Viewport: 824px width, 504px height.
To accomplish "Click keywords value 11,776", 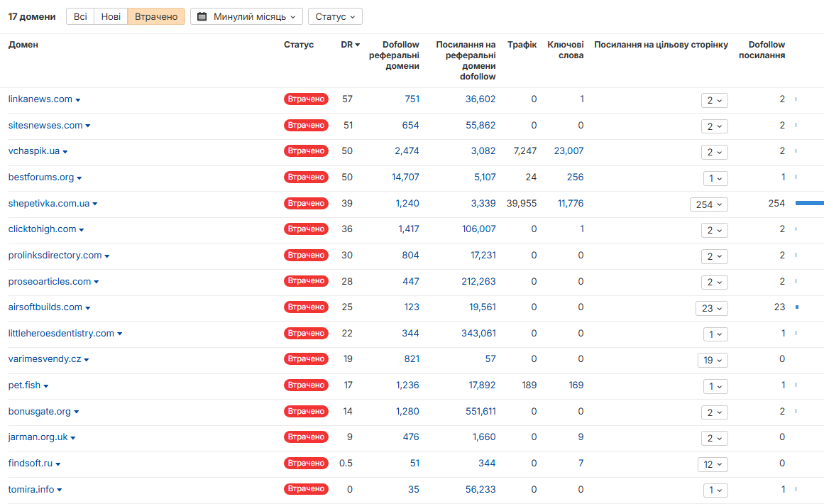I will [x=570, y=204].
